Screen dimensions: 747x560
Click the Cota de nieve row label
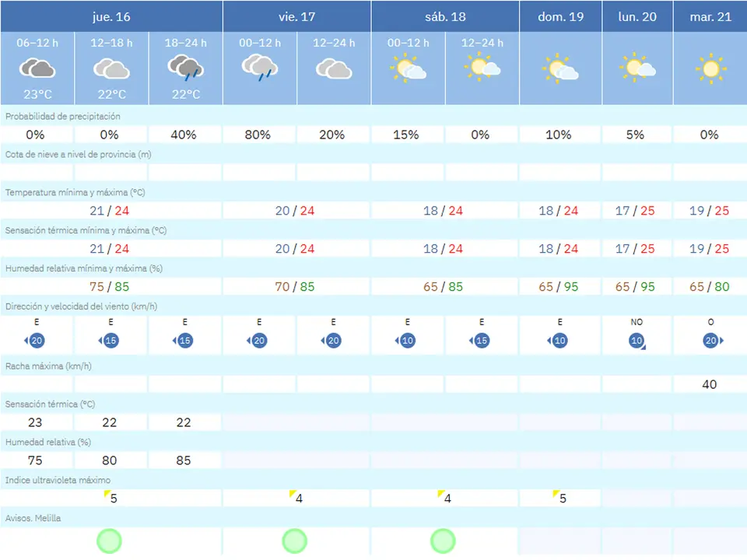(78, 154)
